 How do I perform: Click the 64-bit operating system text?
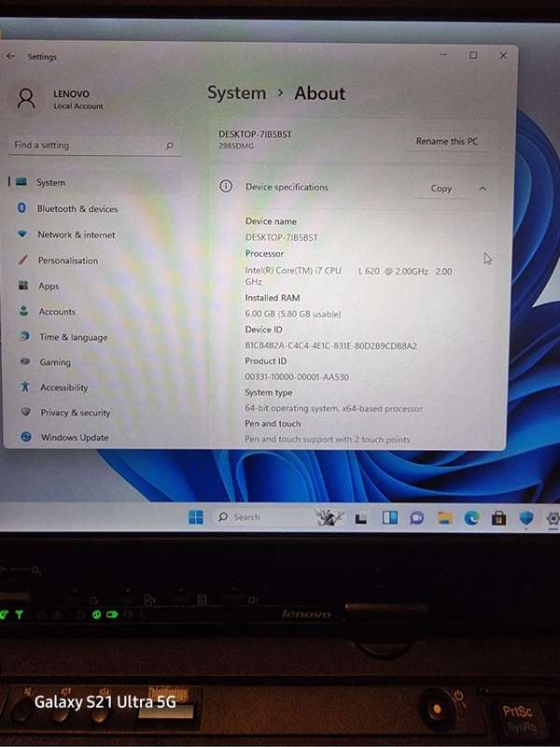point(333,408)
